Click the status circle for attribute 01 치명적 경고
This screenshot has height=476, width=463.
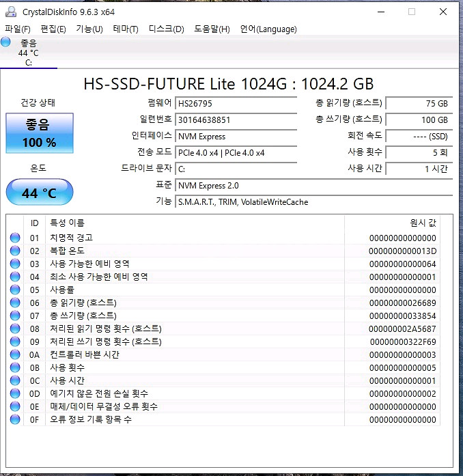[15, 238]
